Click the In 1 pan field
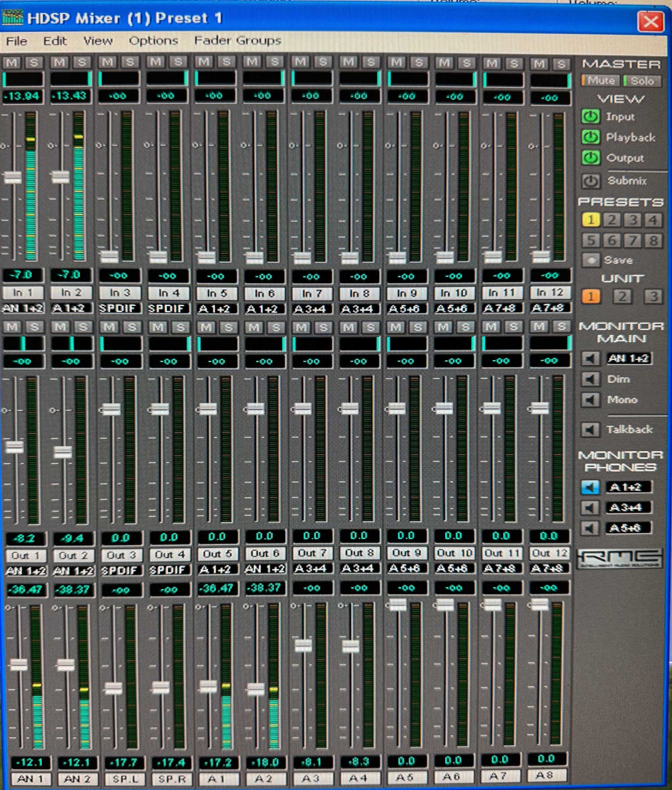Screen dimensions: 672x790 click(23, 79)
